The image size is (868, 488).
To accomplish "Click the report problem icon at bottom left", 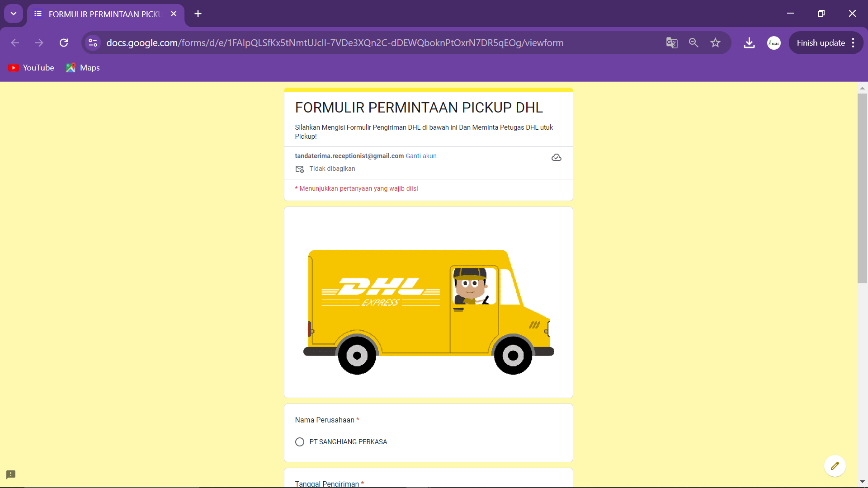I will coord(11,474).
